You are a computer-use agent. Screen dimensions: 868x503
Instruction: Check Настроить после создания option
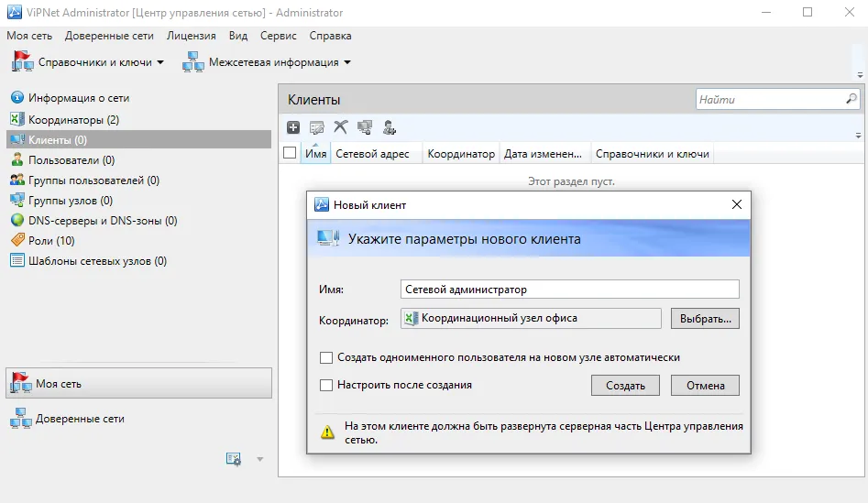(326, 385)
